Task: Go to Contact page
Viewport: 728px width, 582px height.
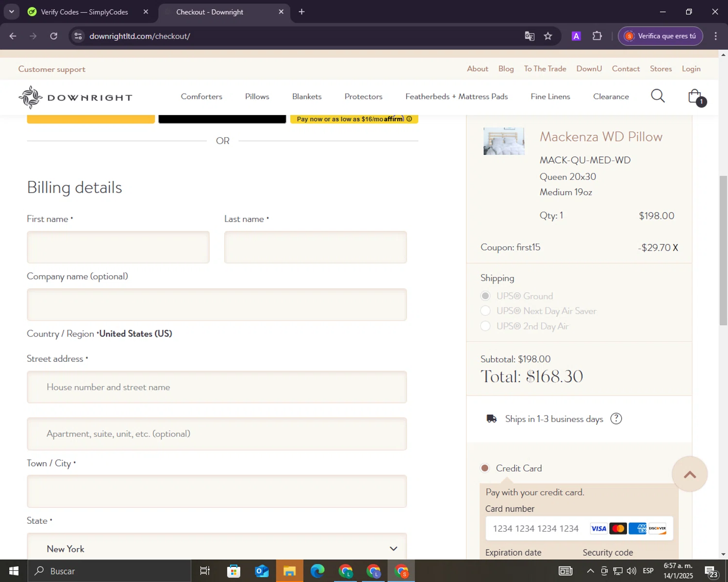Action: 626,68
